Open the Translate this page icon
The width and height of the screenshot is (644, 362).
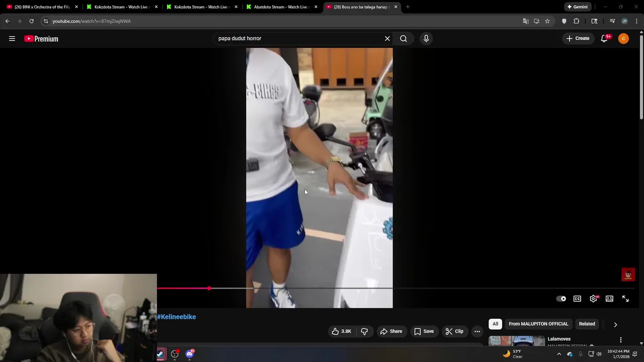tap(526, 21)
